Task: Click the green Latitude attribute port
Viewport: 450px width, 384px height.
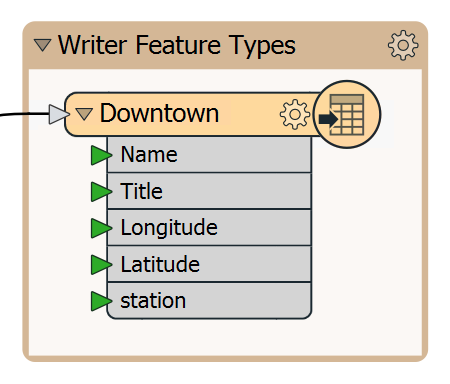Action: coord(101,265)
